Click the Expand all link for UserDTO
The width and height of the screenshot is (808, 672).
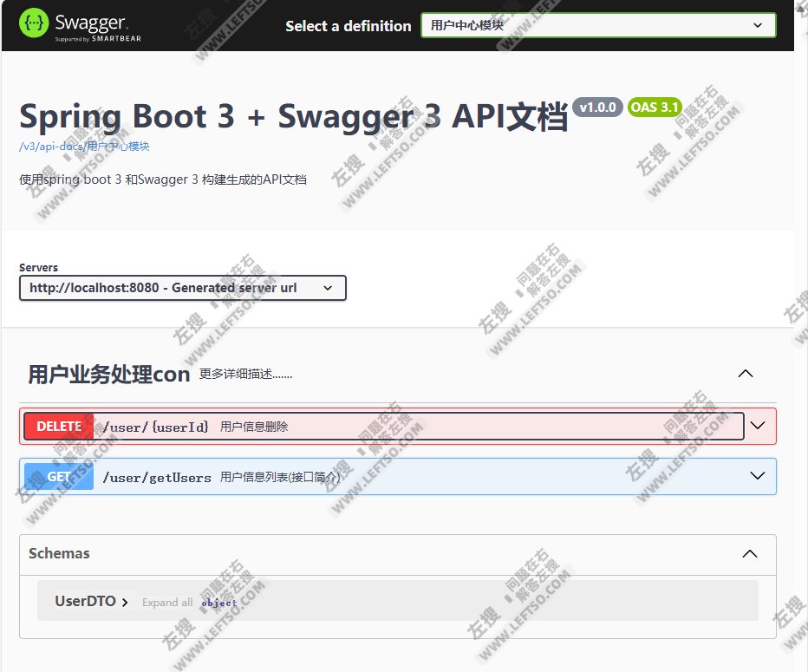click(166, 602)
